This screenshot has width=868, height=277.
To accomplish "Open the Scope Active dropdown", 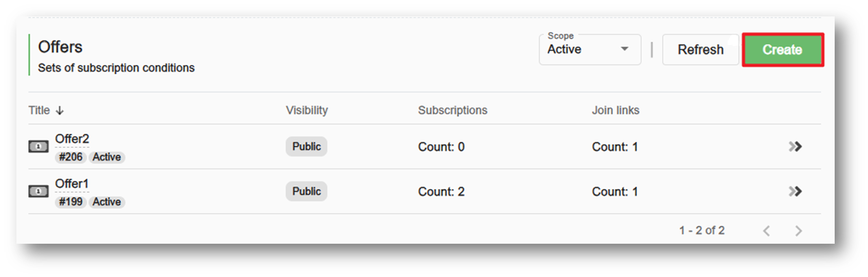I will [x=590, y=50].
